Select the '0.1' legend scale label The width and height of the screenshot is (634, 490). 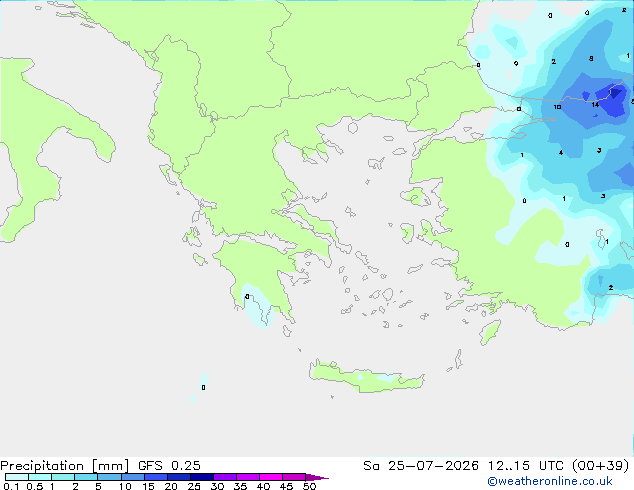(x=11, y=486)
